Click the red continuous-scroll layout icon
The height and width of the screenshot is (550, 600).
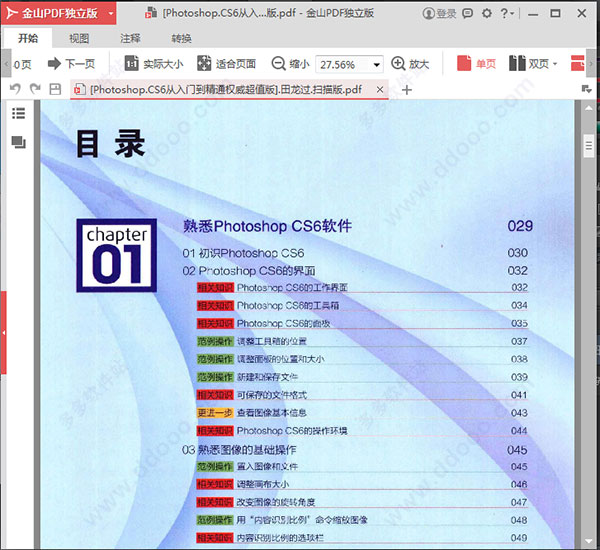tap(577, 64)
